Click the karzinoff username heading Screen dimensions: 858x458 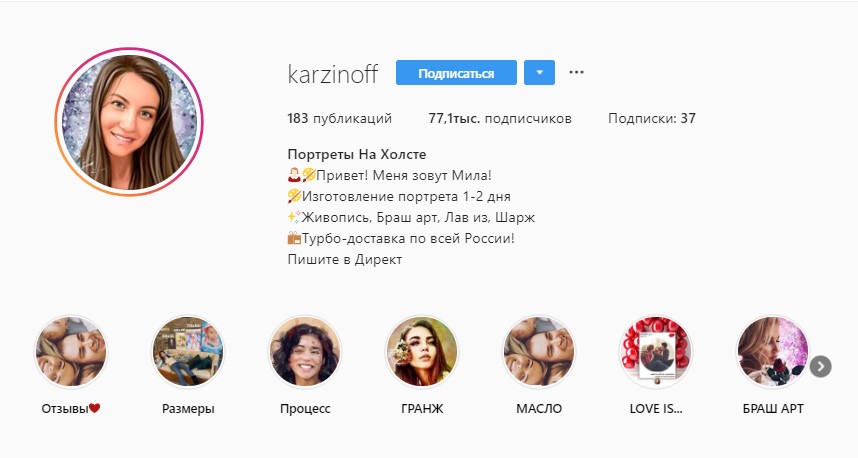tap(333, 74)
